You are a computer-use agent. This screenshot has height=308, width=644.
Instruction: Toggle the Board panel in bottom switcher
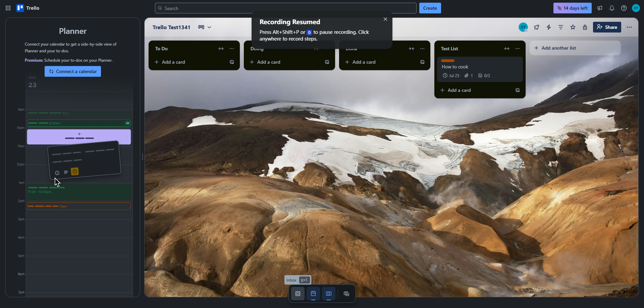click(329, 294)
